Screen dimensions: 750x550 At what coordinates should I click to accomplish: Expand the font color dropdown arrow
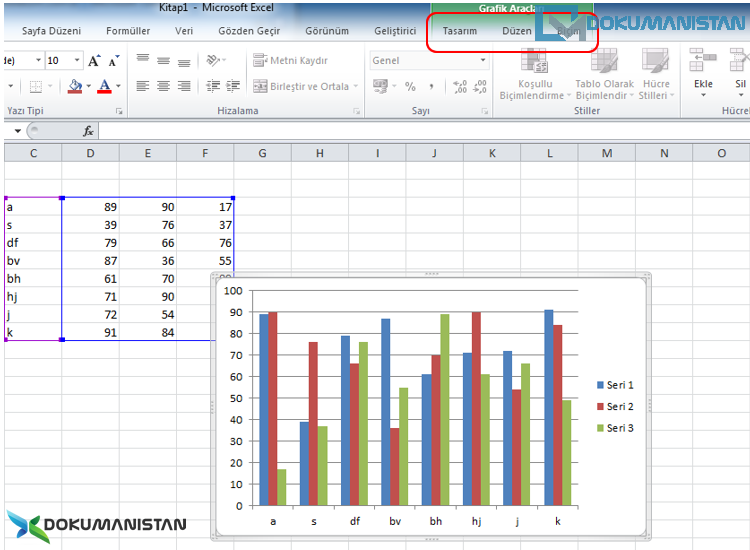click(118, 86)
